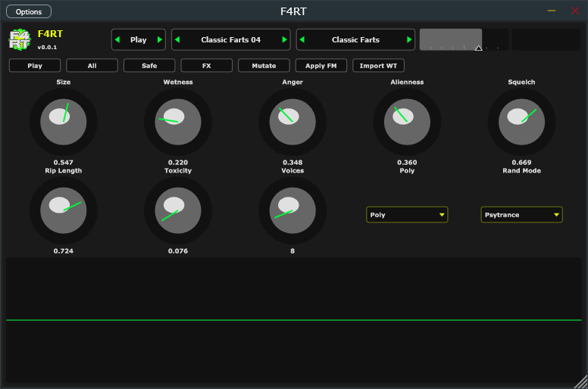Click the Anger value 0.348
Screen dimensions: 588x389
pos(292,163)
